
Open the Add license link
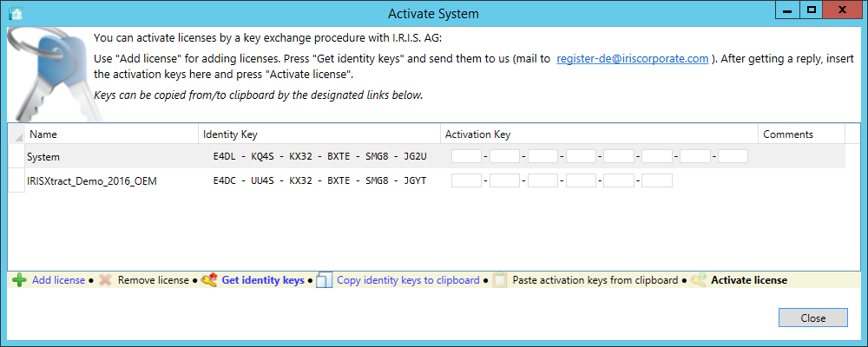coord(58,280)
